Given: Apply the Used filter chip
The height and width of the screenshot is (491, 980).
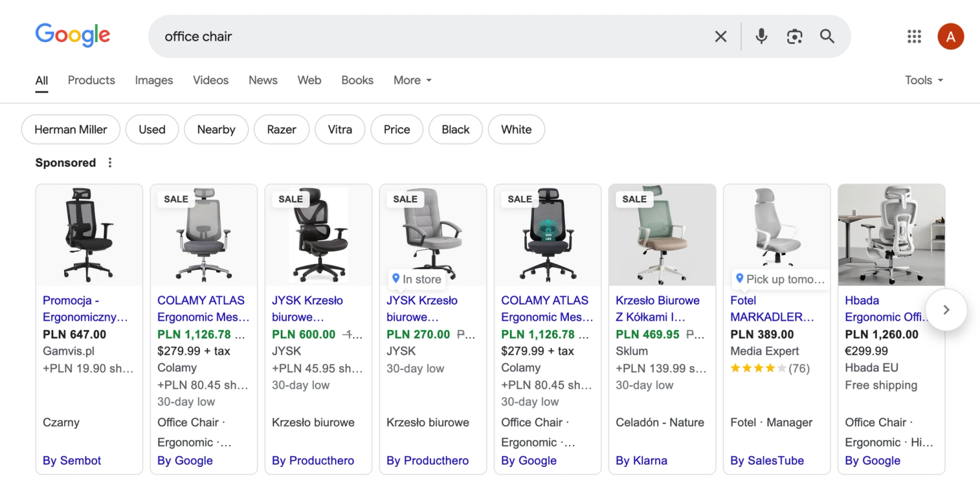Looking at the screenshot, I should [x=152, y=130].
